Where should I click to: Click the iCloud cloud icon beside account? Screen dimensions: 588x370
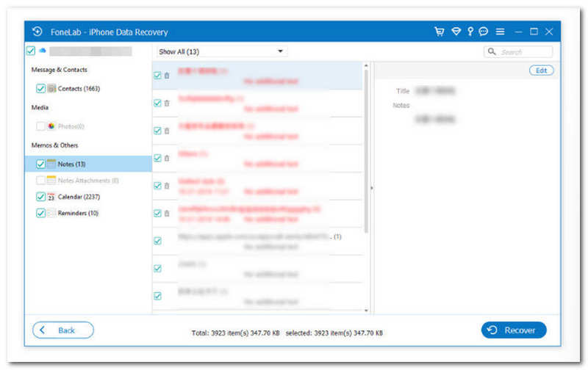(43, 50)
